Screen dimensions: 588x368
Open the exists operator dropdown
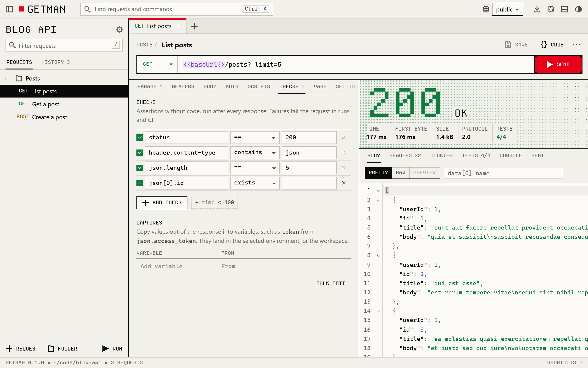coord(255,183)
